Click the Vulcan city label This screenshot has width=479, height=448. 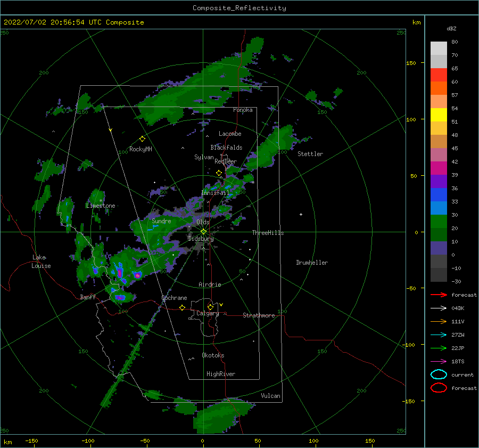(271, 396)
